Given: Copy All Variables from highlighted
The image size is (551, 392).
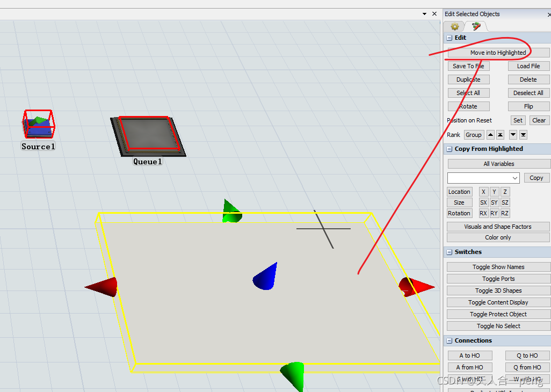Looking at the screenshot, I should [x=498, y=164].
